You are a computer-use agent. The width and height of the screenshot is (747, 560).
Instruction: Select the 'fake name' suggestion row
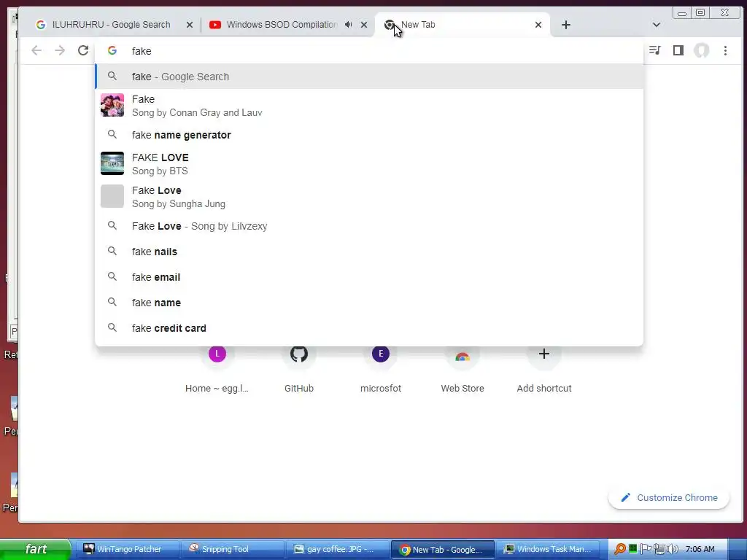[369, 303]
